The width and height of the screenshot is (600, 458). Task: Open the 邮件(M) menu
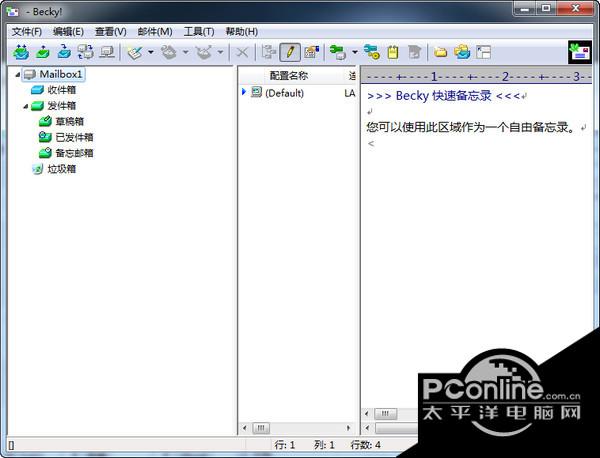click(155, 31)
